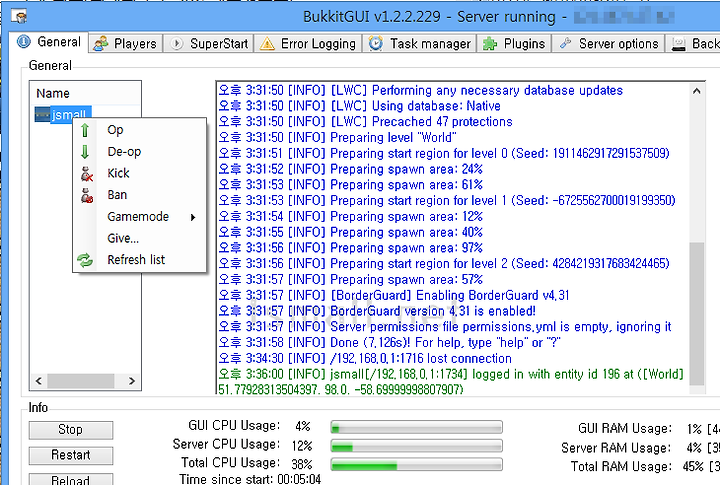The height and width of the screenshot is (485, 720).
Task: Click log line "Preparing spawn area: 97%"
Action: point(351,248)
